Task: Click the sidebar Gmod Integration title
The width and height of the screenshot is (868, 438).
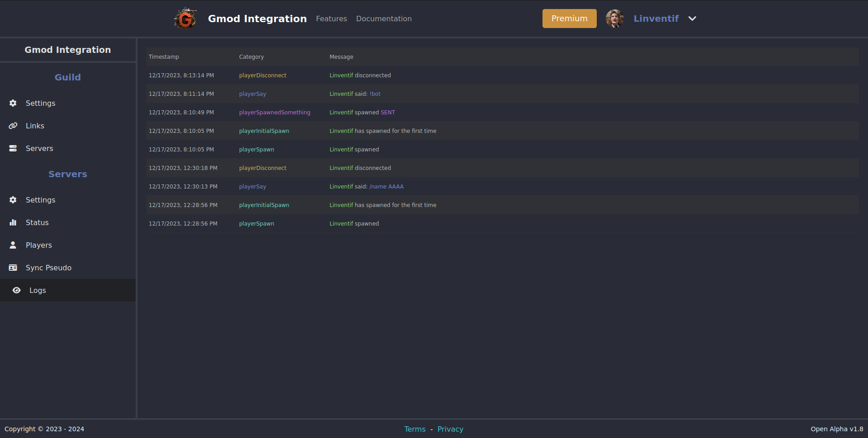Action: click(68, 50)
